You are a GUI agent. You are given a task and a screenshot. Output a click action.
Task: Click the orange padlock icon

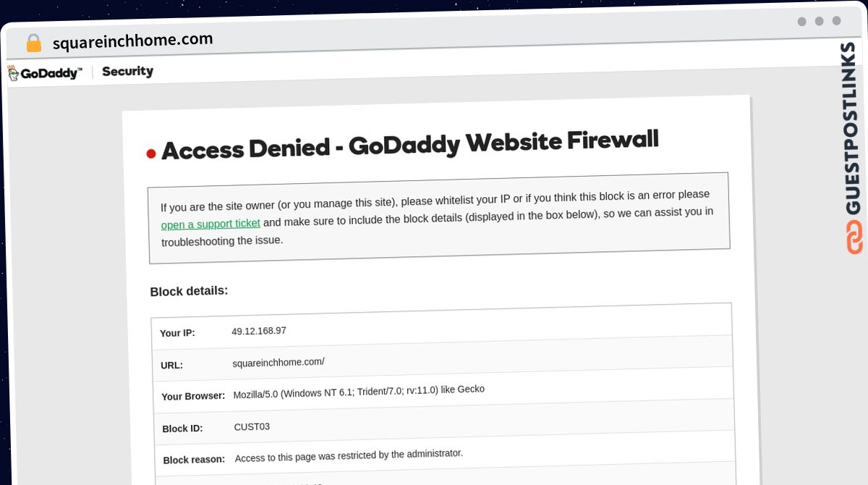pyautogui.click(x=33, y=43)
